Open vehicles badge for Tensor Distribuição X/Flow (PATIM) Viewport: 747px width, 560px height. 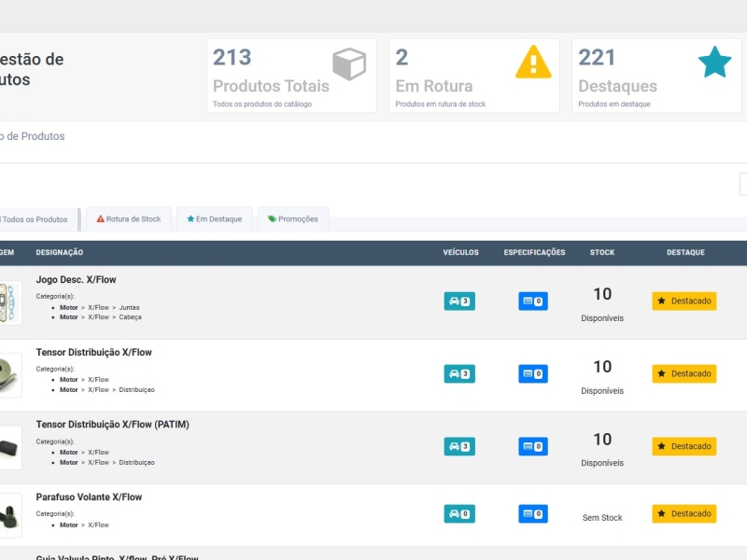click(x=458, y=447)
